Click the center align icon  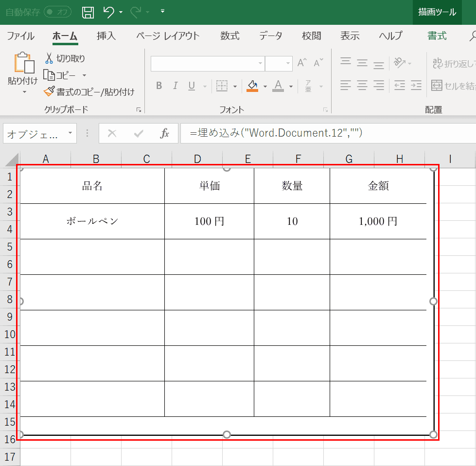pos(362,86)
